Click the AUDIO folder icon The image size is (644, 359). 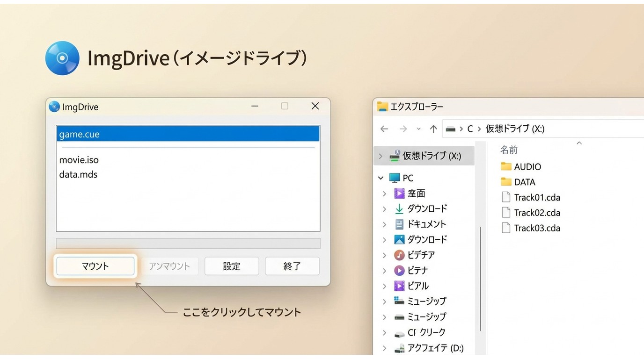tap(506, 166)
